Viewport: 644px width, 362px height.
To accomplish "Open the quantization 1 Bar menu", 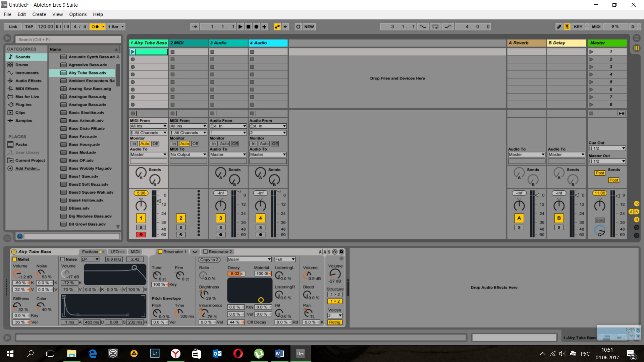I will (x=116, y=27).
